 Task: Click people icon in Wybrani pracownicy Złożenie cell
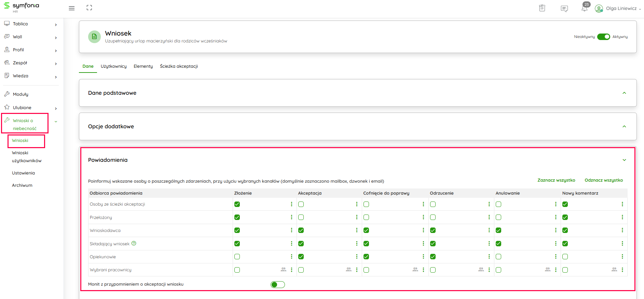[x=283, y=270]
